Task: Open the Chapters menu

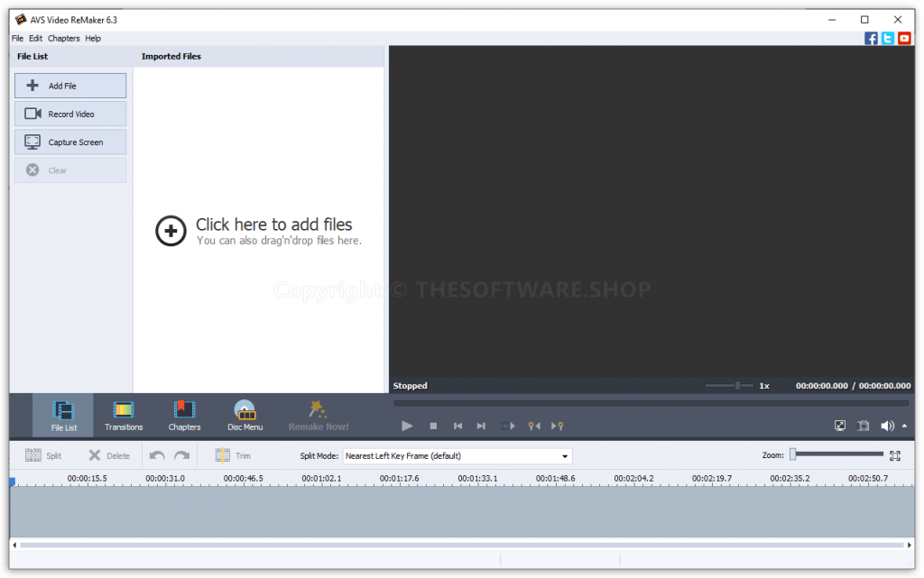Action: click(x=64, y=38)
